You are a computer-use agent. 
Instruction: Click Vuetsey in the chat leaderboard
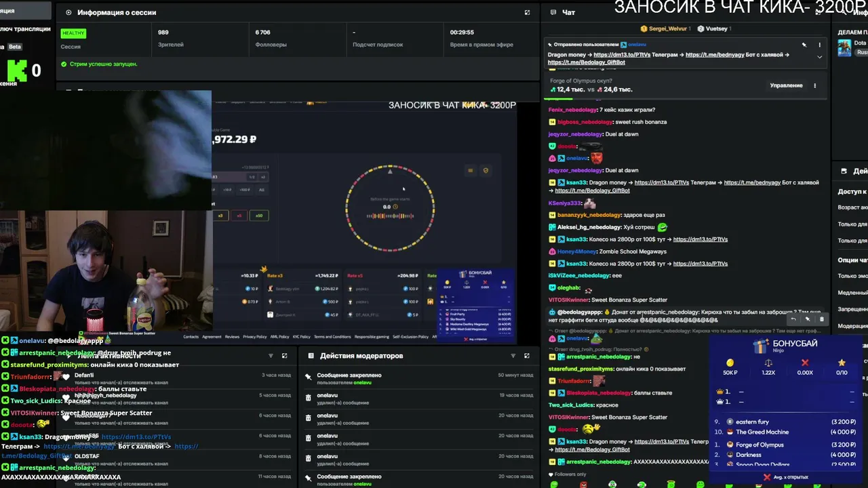tap(717, 29)
